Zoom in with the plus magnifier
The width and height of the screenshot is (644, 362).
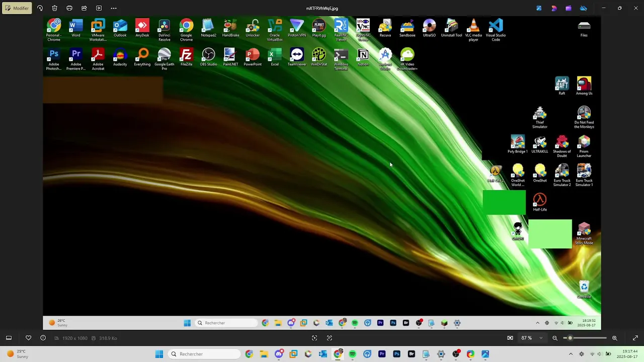[614, 338]
